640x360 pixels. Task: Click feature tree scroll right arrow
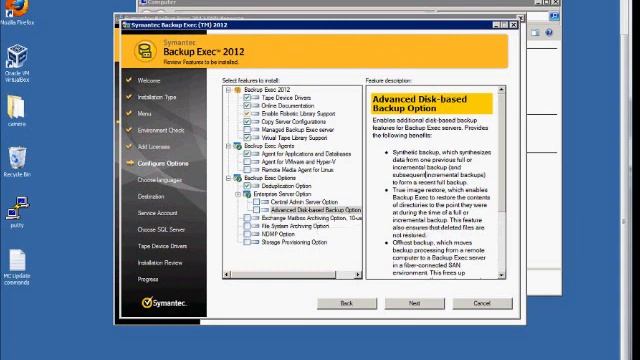(x=358, y=275)
